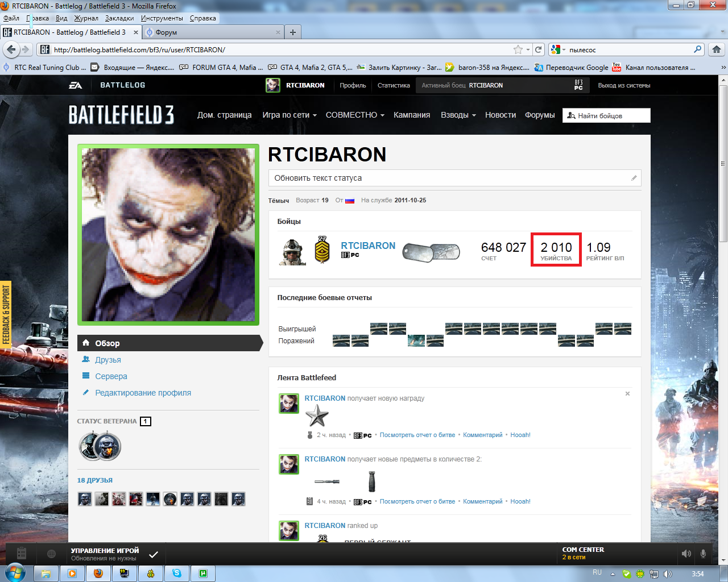Show more bookmarks with chevron
728x582 pixels.
point(723,67)
